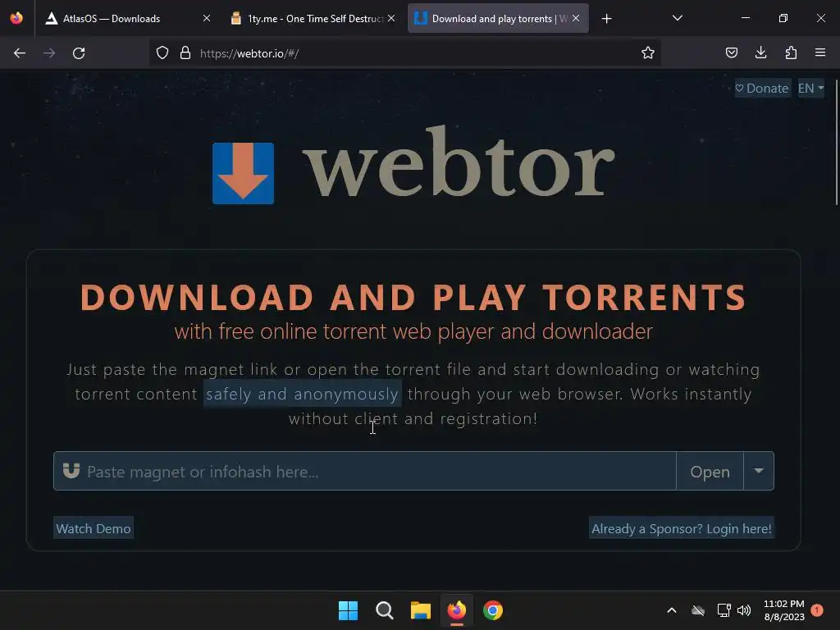840x630 pixels.
Task: Switch to AtlasOS — Downloads tab
Action: tap(112, 19)
